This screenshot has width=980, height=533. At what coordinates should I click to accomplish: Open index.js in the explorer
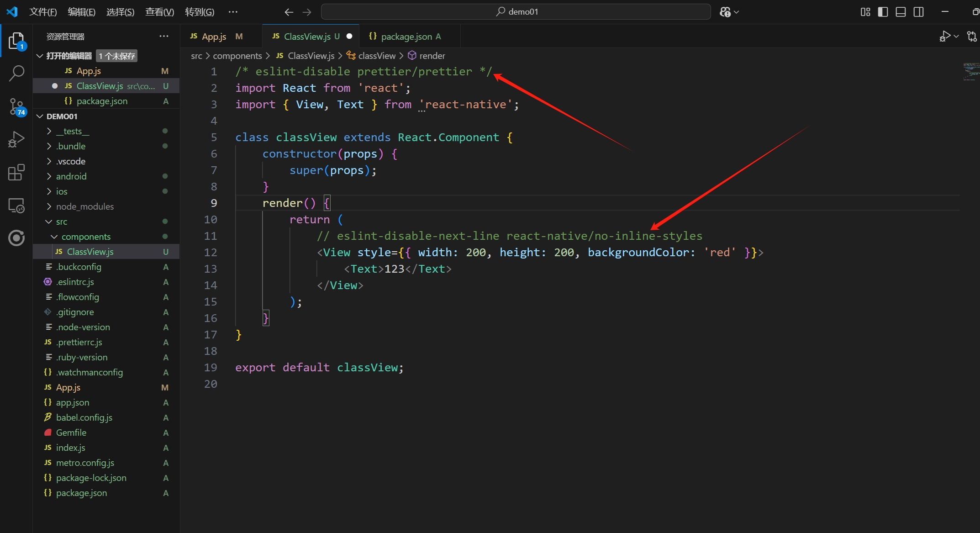[x=106, y=448]
